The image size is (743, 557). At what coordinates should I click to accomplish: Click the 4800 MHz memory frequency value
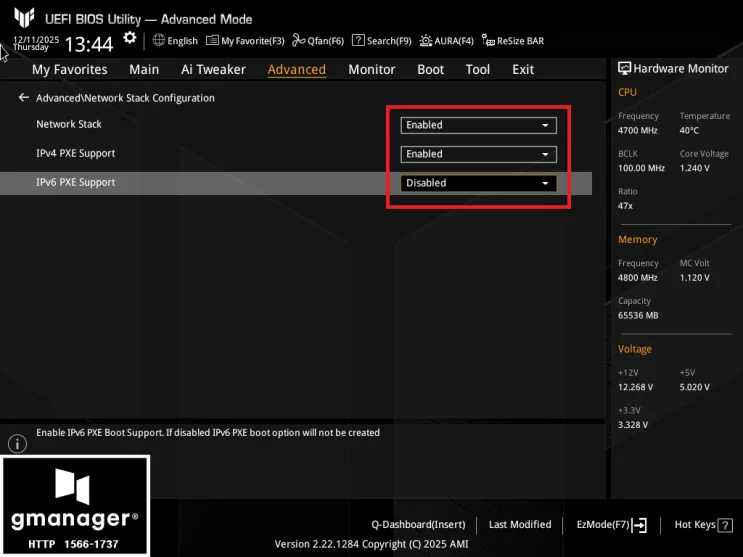pos(637,278)
